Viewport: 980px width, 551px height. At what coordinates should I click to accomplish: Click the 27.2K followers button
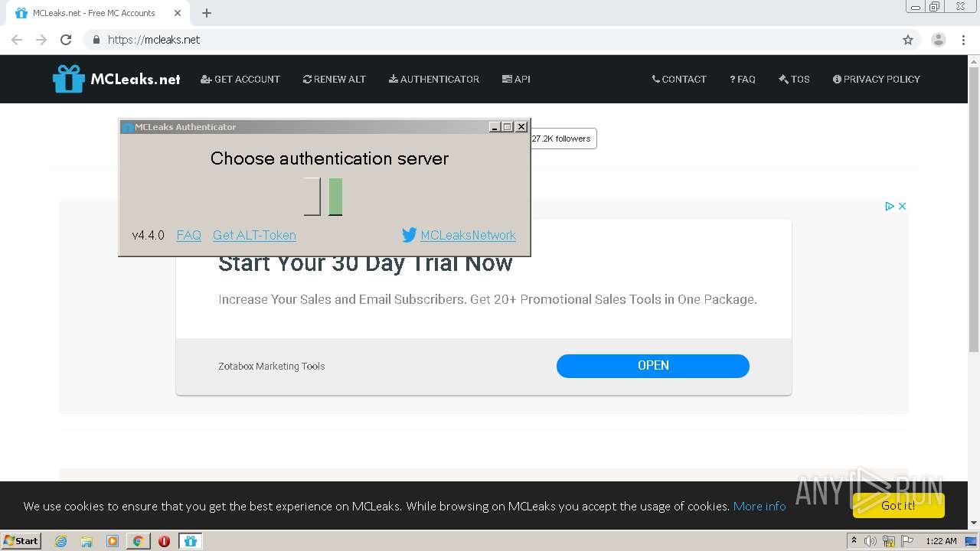pos(562,139)
